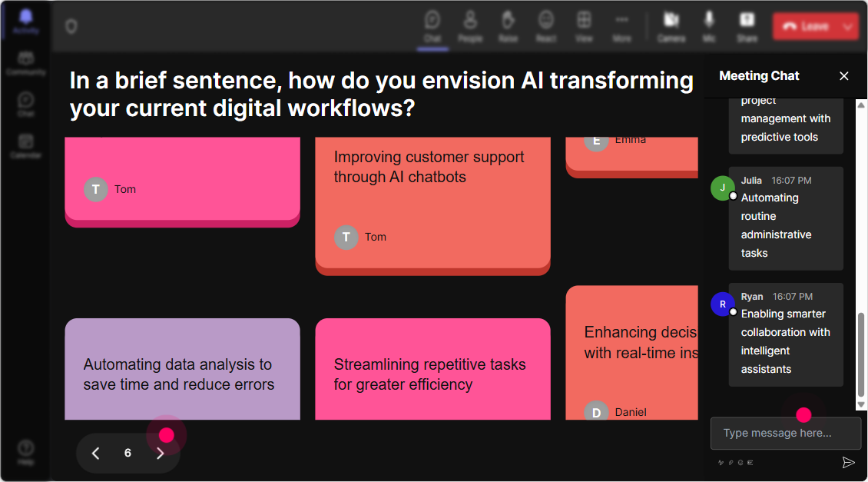Viewport: 868px width, 482px height.
Task: Click the shield security icon in the meeting bar
Action: pos(71,26)
